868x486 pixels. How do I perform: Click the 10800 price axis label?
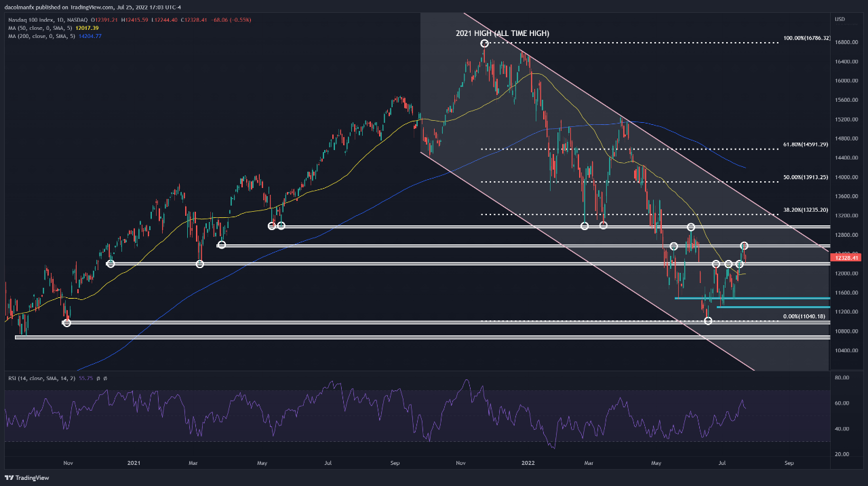[845, 331]
